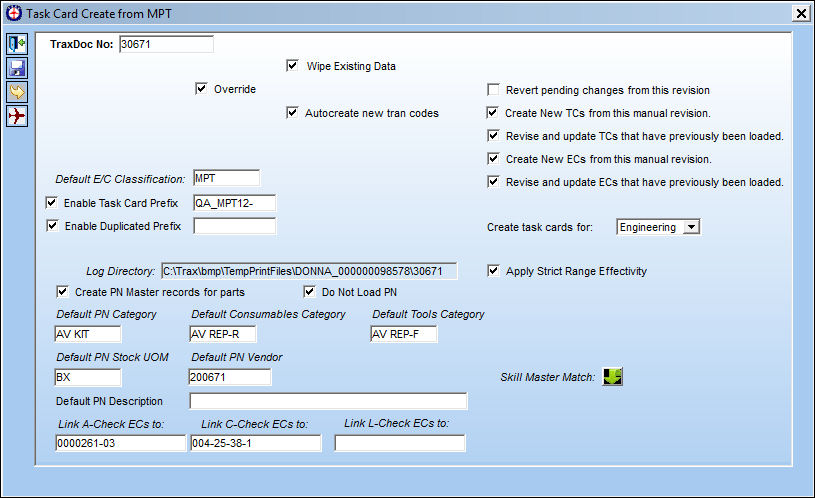The image size is (815, 498).
Task: Toggle the Override checkbox
Action: (x=201, y=88)
